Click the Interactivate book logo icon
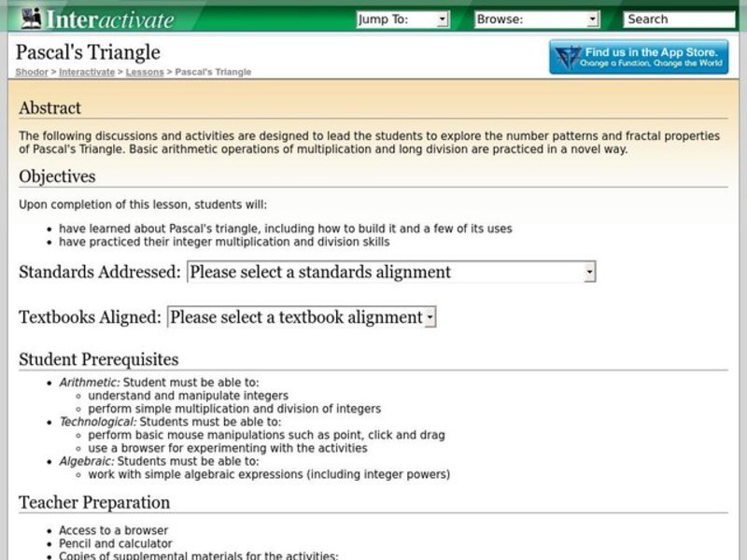Viewport: 747px width, 560px height. pyautogui.click(x=33, y=17)
